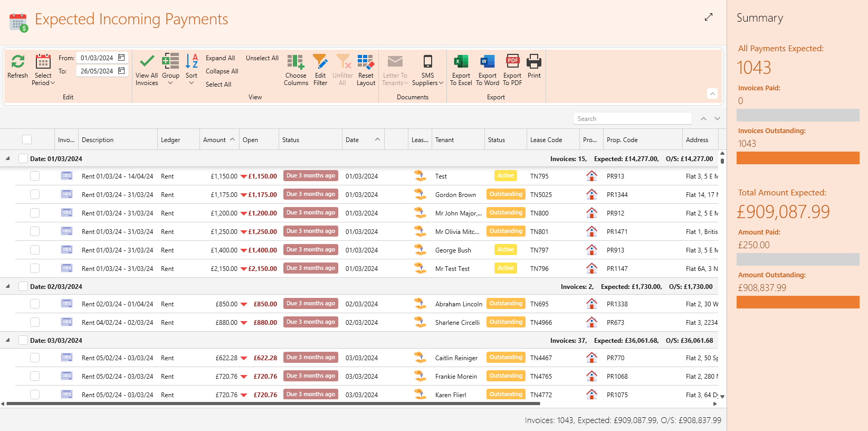The height and width of the screenshot is (431, 868).
Task: Click the Refresh icon in the ribbon
Action: (17, 62)
